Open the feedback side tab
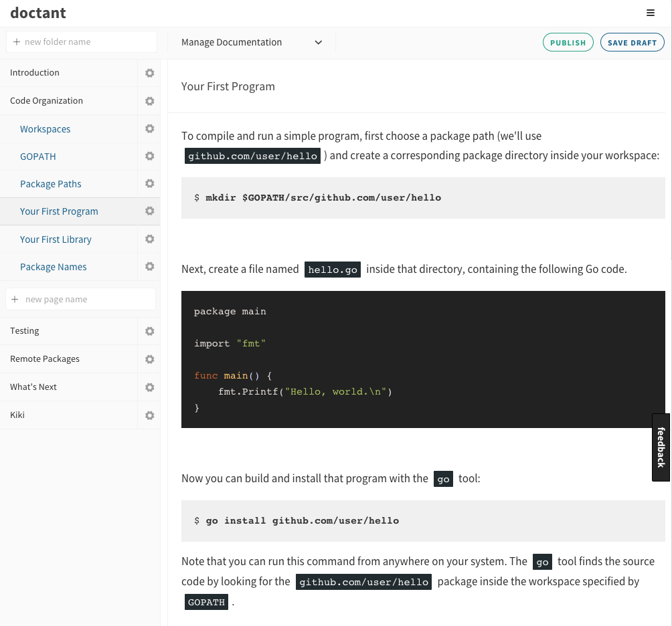This screenshot has height=626, width=672. click(661, 447)
